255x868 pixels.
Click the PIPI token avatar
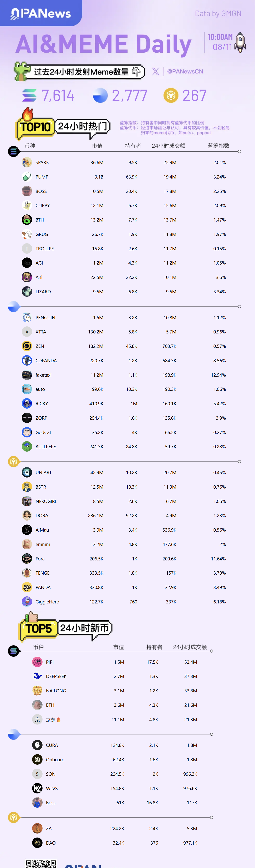[37, 662]
